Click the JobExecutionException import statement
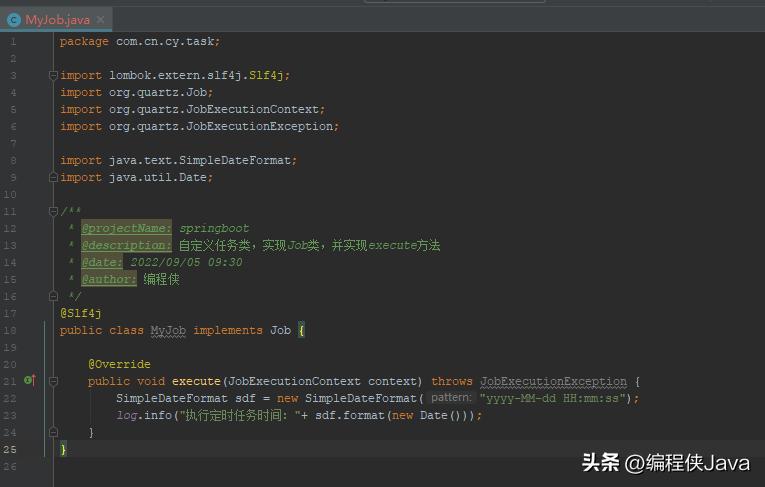The image size is (765, 487). pyautogui.click(x=200, y=126)
